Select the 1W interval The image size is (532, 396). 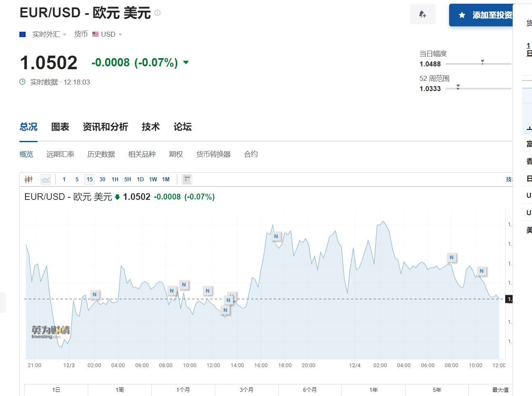[x=153, y=179]
